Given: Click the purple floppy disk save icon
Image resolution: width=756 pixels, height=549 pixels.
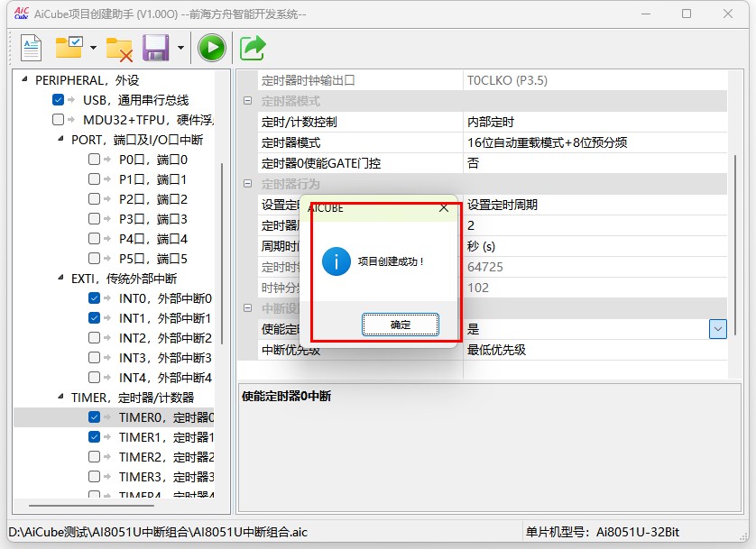Looking at the screenshot, I should coord(156,47).
